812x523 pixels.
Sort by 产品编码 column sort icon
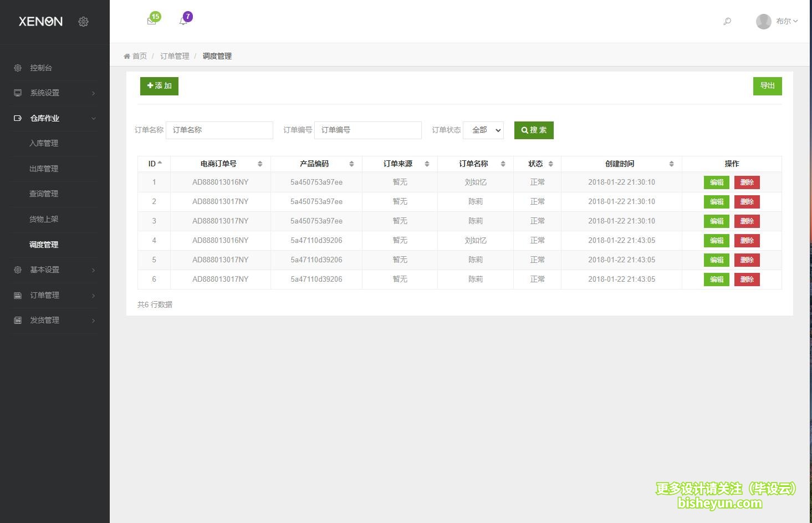[351, 164]
